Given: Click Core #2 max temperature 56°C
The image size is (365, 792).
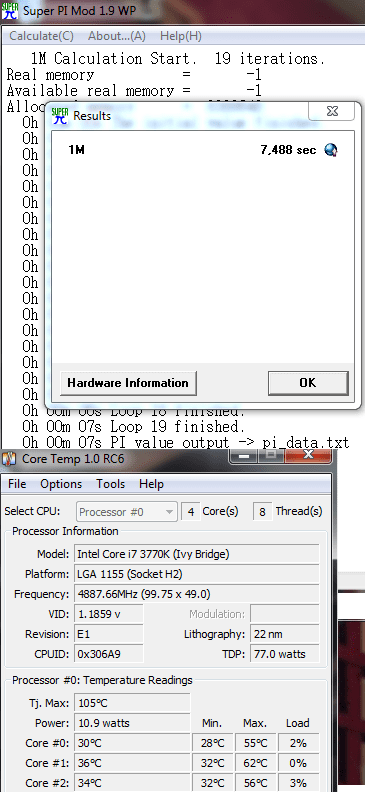Looking at the screenshot, I should (255, 782).
